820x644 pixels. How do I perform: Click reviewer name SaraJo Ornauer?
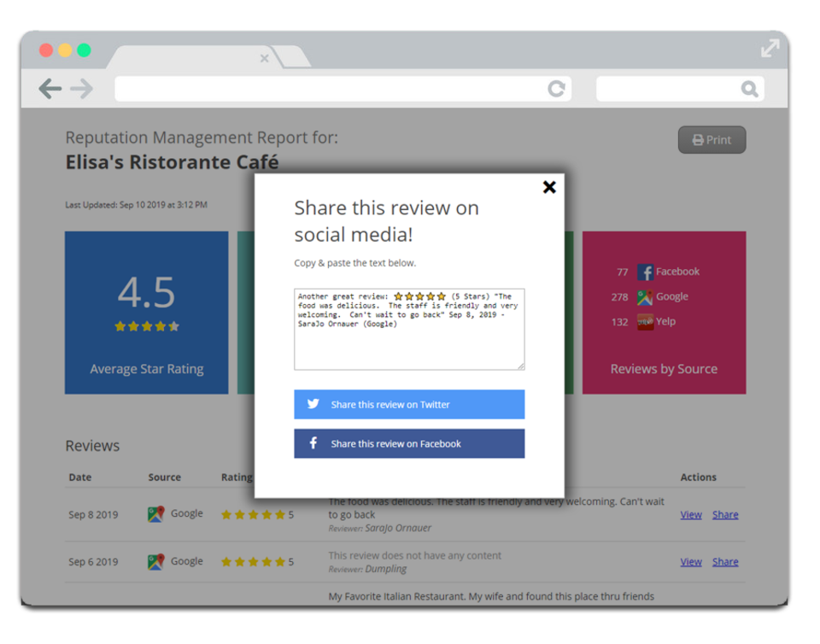coord(398,528)
